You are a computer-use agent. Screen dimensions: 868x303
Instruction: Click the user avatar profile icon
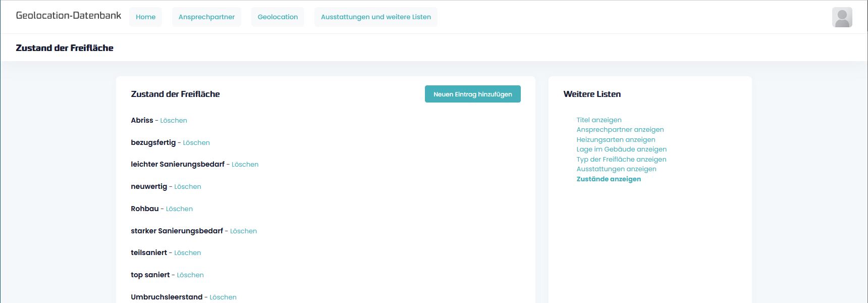pyautogui.click(x=842, y=17)
